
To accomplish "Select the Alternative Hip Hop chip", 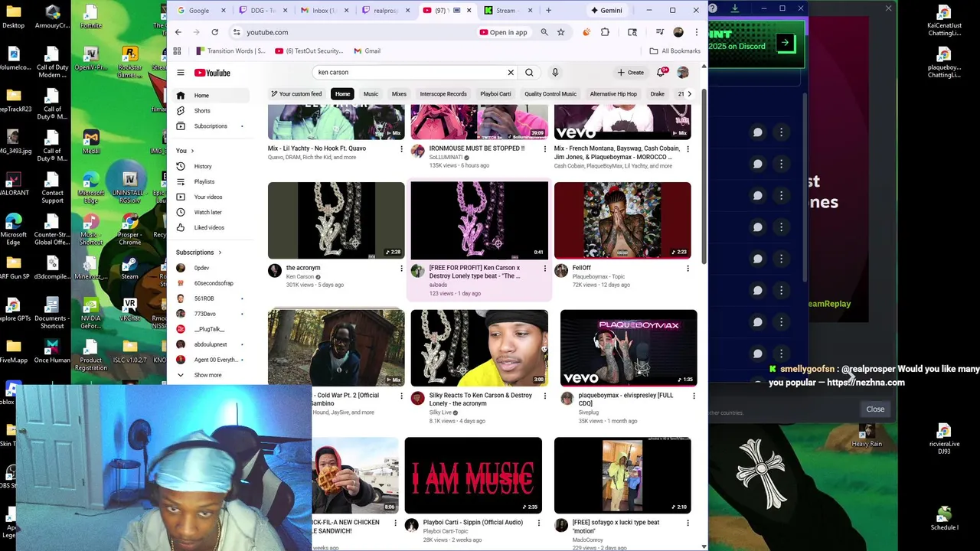I will [x=613, y=94].
